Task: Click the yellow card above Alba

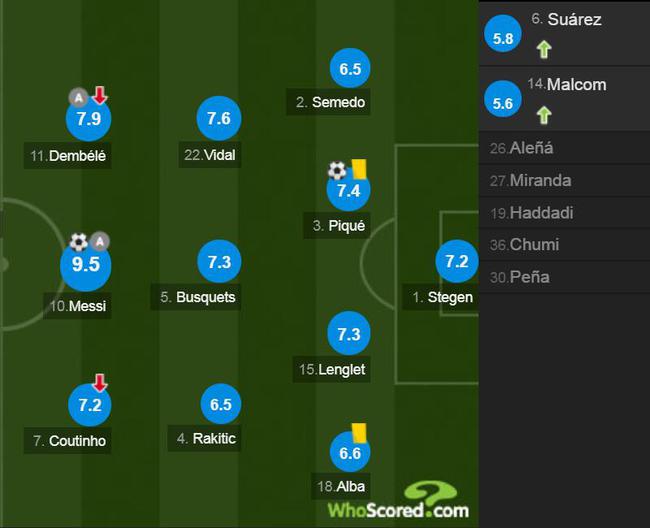Action: pos(359,433)
